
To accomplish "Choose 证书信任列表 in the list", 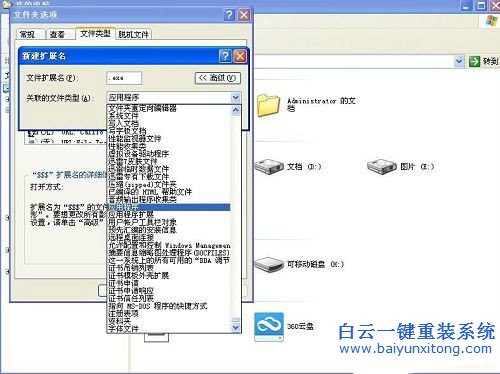I will click(x=169, y=298).
